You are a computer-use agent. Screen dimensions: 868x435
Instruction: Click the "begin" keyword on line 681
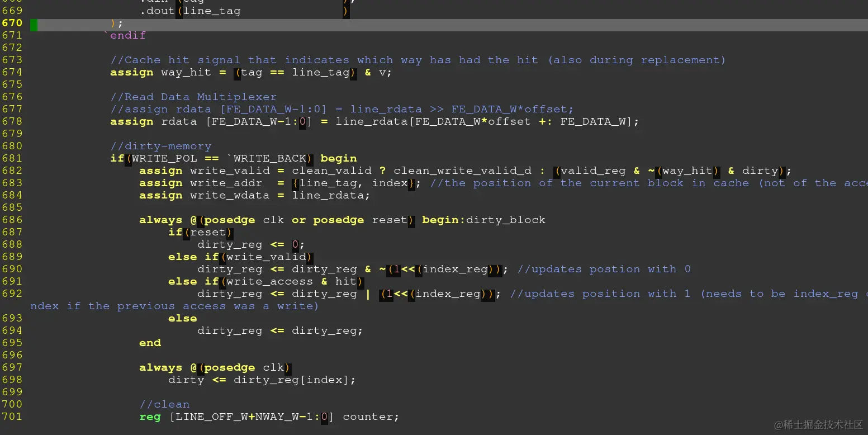[339, 158]
